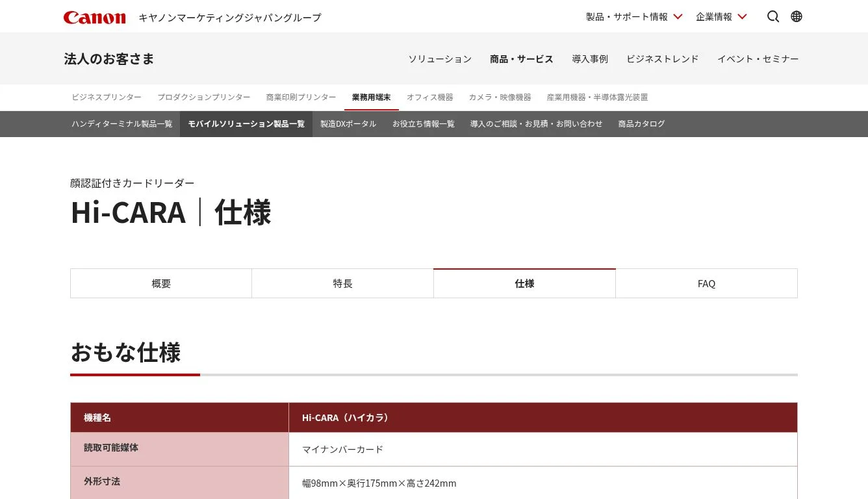
Task: Select 産業用機器・半導体露光装置 category
Action: coord(598,97)
